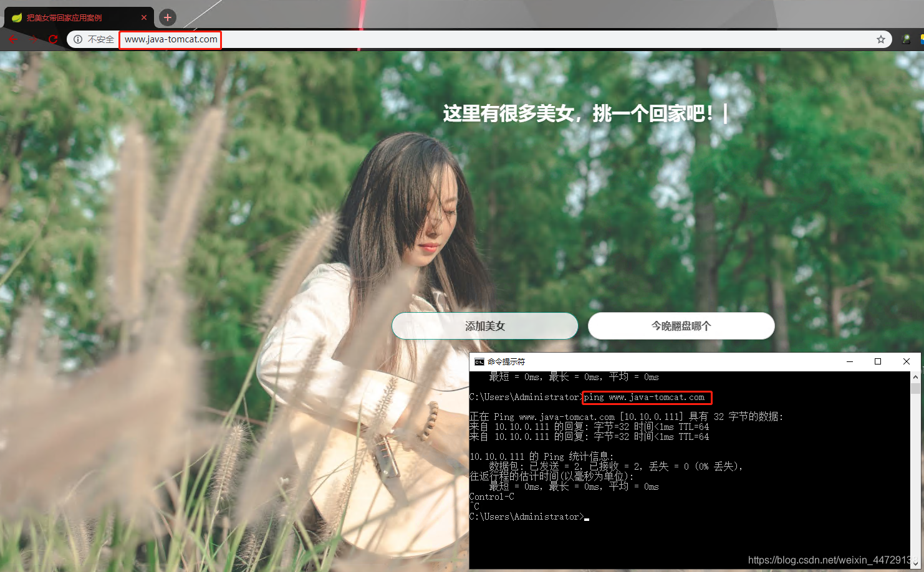This screenshot has width=924, height=572.
Task: Reload the page with refresh icon
Action: (x=53, y=39)
